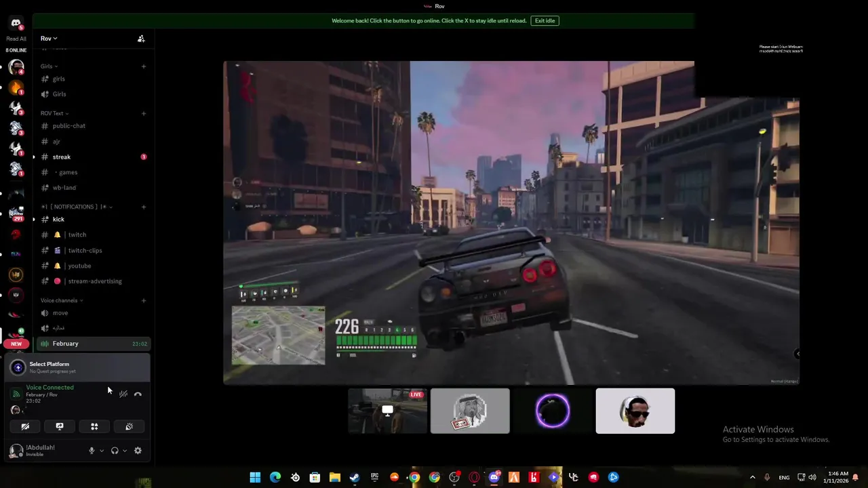Screen dimensions: 868x488
Task: Select the participant tile with sunglasses avatar
Action: click(635, 411)
